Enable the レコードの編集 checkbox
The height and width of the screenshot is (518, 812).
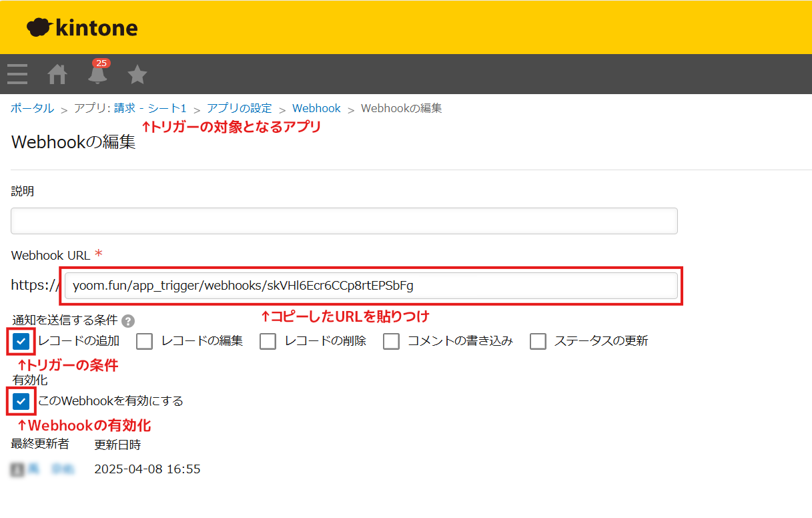click(x=145, y=341)
